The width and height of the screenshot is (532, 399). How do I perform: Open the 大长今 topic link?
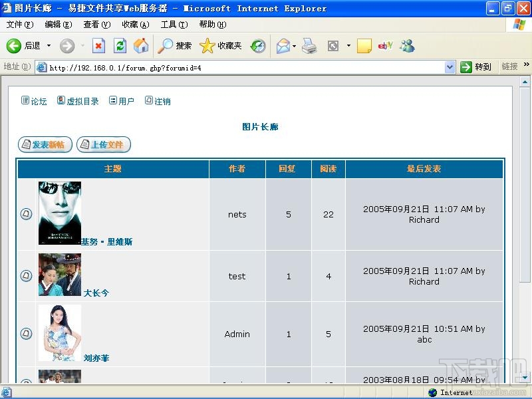tap(96, 293)
